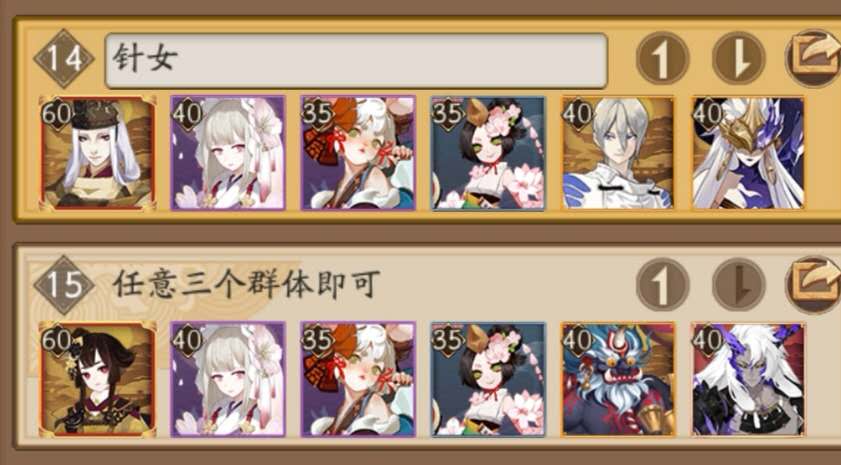Image resolution: width=841 pixels, height=465 pixels.
Task: Pick the blue demon-mask shikigami in team 15
Action: coord(618,379)
